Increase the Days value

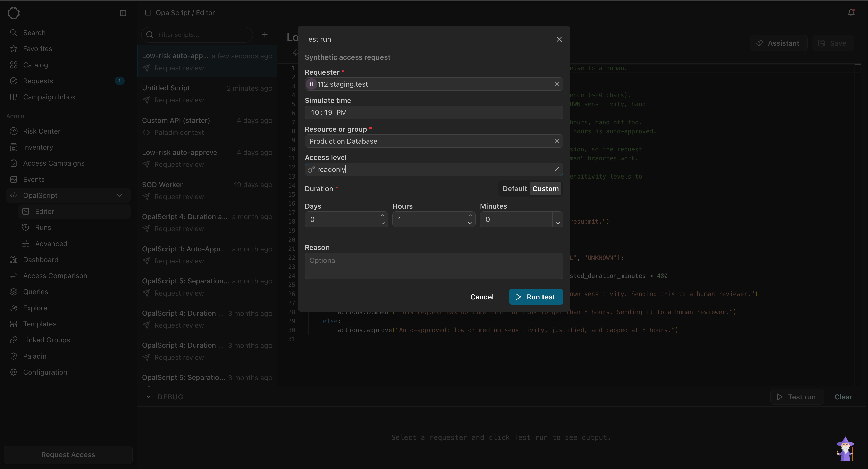[x=383, y=216]
